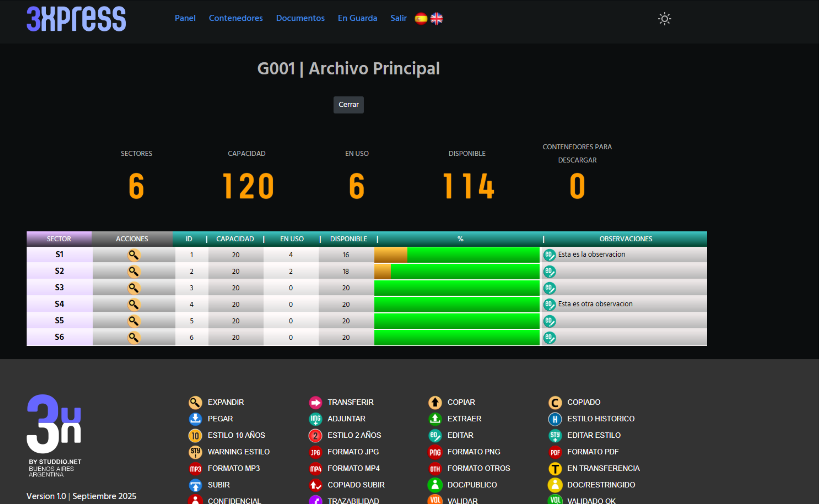Click the S2 sector label cell
819x504 pixels.
[x=59, y=271]
